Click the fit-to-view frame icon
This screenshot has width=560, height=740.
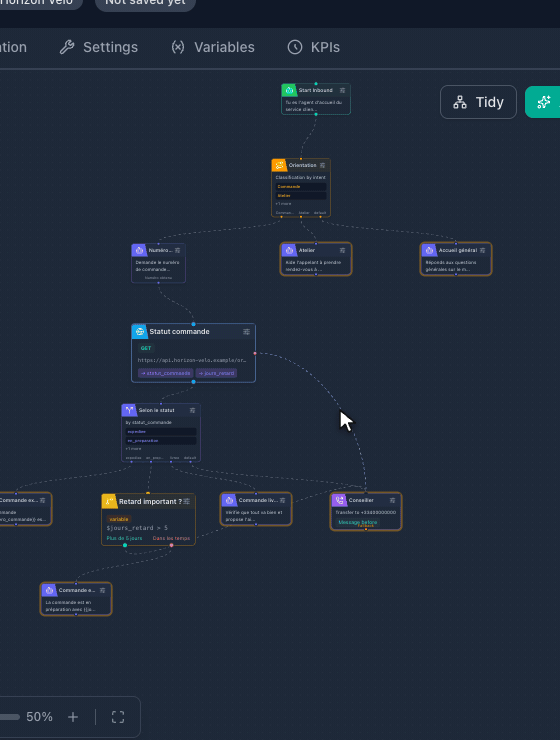[x=118, y=717]
